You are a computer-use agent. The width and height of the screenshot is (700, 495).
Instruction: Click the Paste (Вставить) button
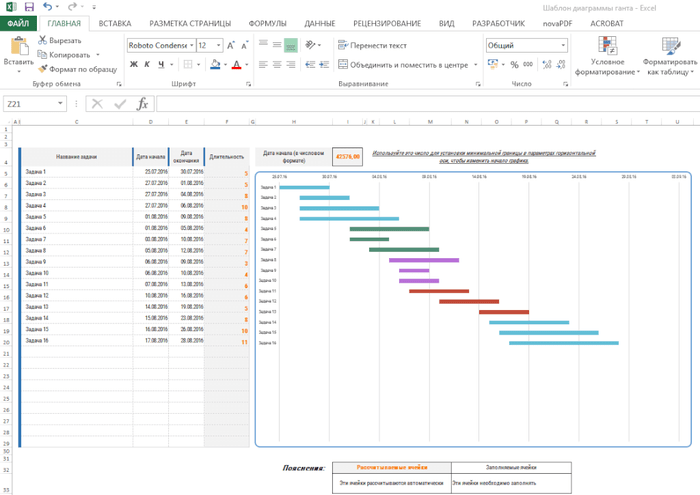(17, 52)
